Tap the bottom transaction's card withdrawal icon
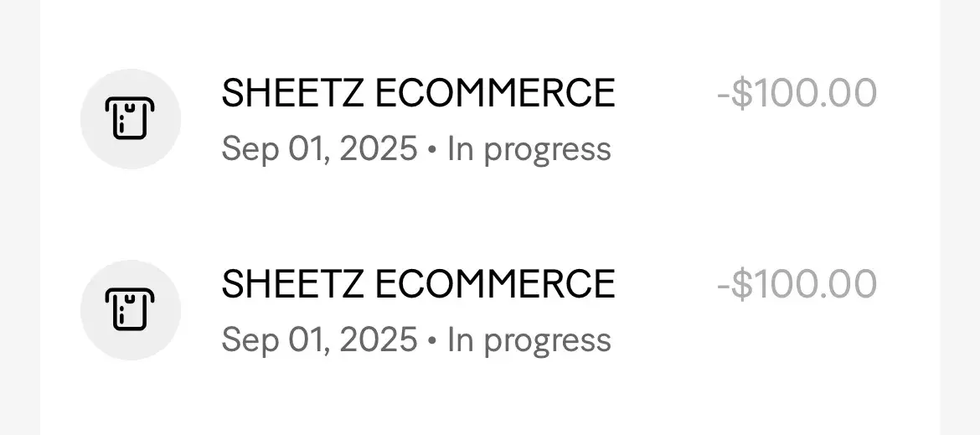980x435 pixels. (x=130, y=310)
